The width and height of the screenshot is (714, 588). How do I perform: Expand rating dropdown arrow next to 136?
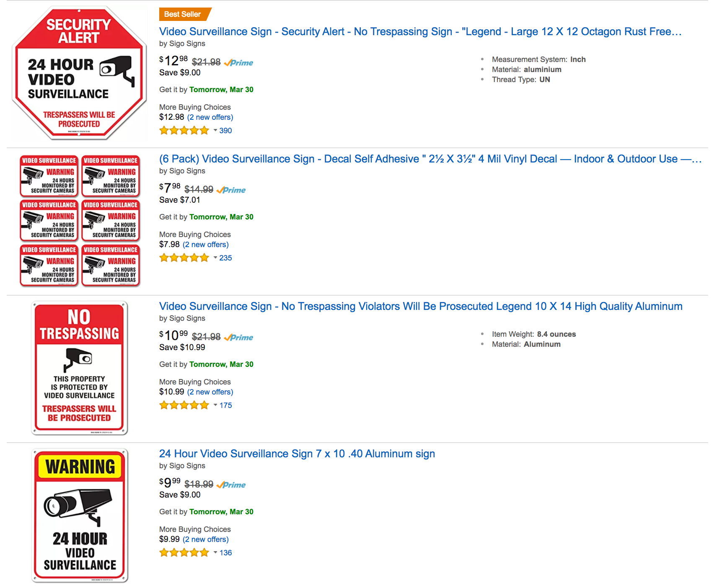click(215, 553)
